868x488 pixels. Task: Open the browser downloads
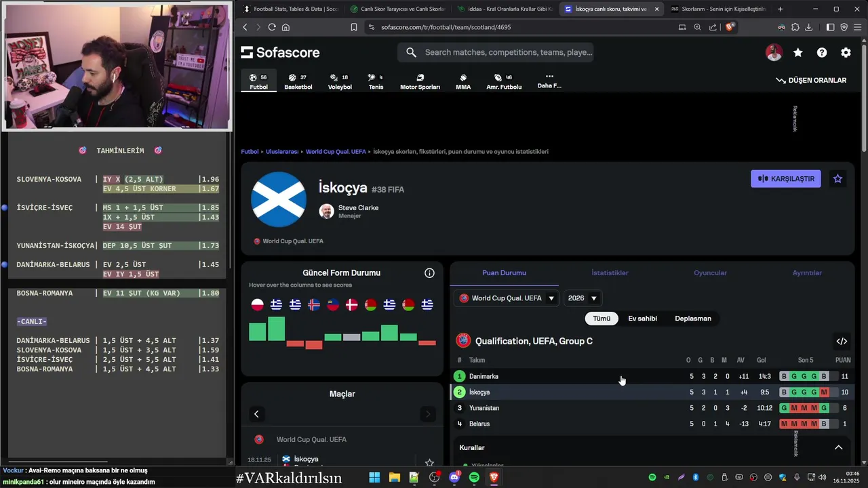[809, 27]
